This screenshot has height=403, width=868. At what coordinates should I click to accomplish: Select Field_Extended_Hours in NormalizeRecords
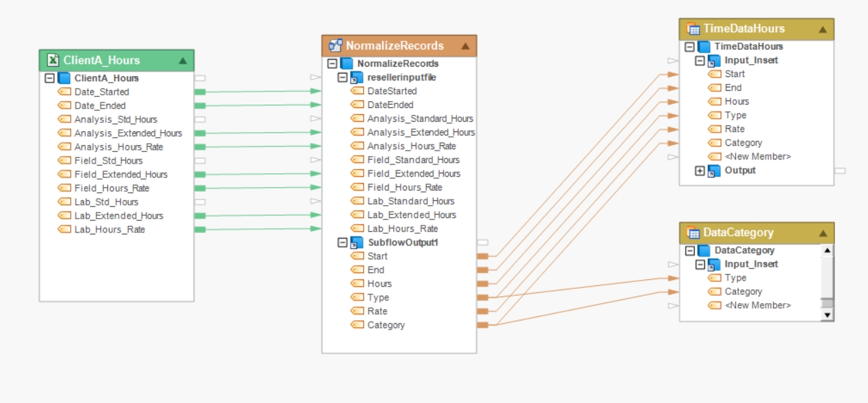coord(414,174)
